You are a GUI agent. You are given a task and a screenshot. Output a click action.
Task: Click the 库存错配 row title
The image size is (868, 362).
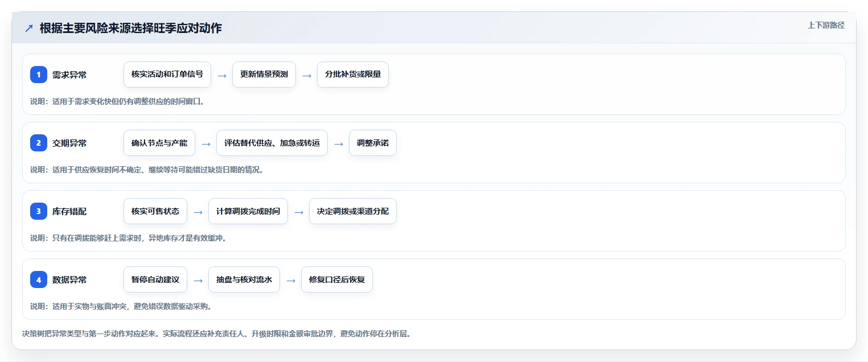click(69, 211)
